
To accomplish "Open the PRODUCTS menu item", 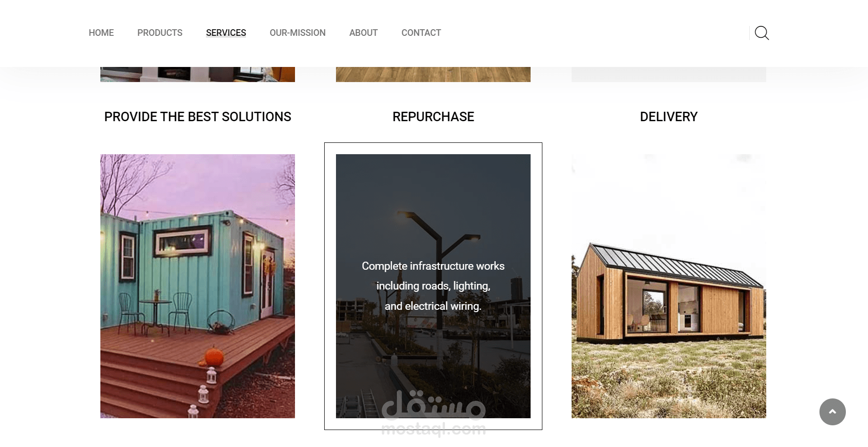I will (160, 33).
